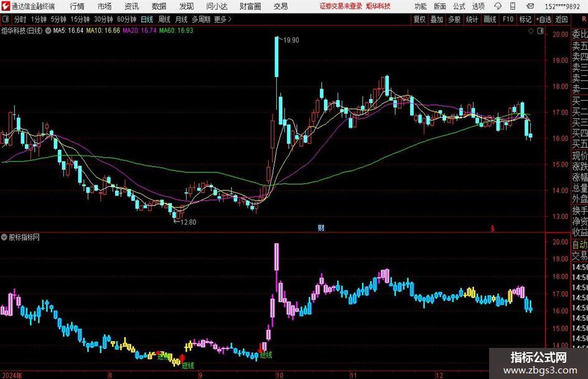Expand the 炬华科技(日线) indicator dropdown arrow
Viewport: 588px width, 379px height.
pyautogui.click(x=48, y=30)
